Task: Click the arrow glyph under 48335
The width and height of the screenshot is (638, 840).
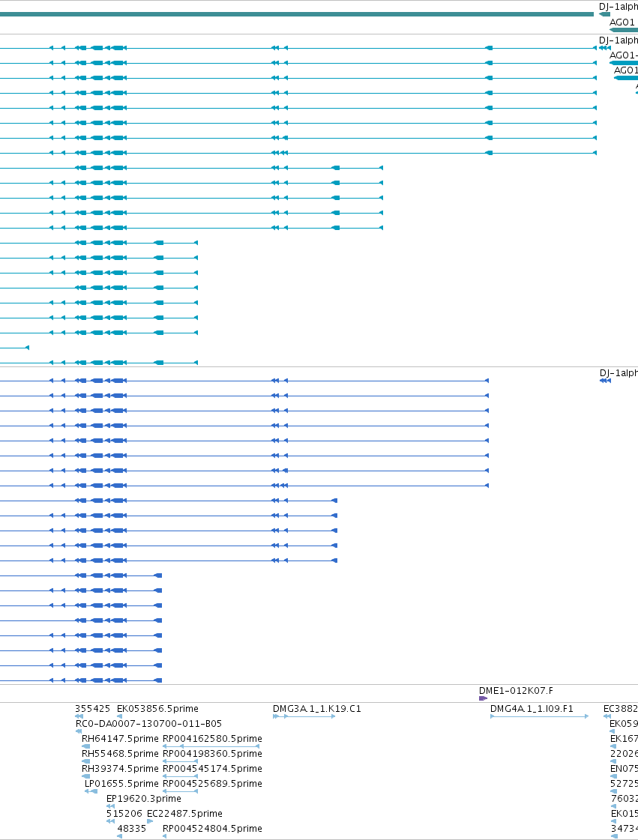Action: tap(119, 836)
